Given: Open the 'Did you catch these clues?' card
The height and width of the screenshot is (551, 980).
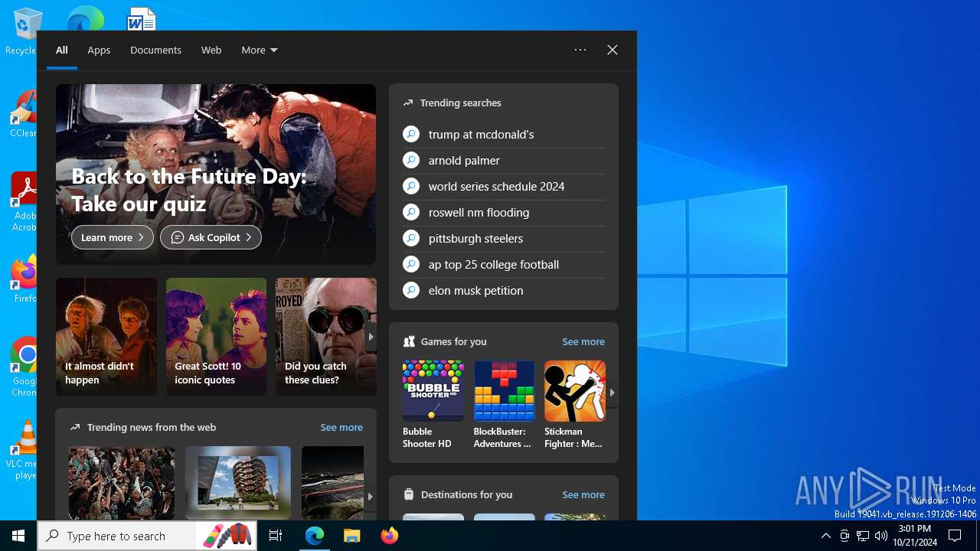Looking at the screenshot, I should (x=326, y=337).
